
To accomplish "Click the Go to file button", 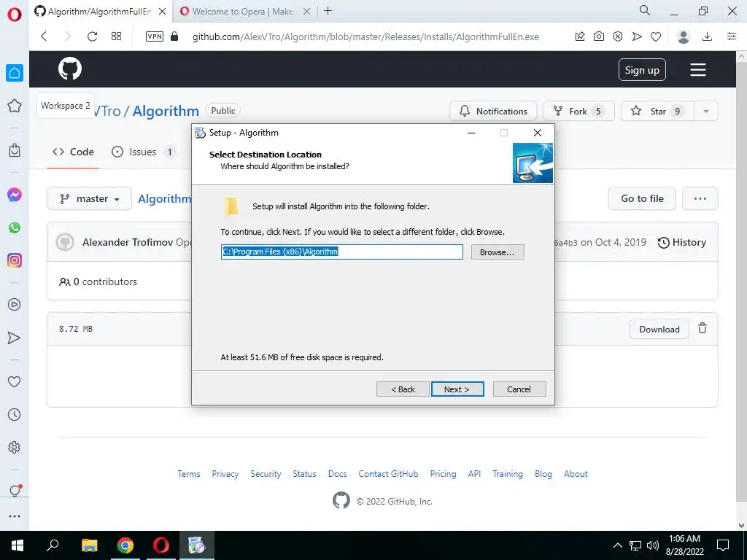I will pos(642,198).
